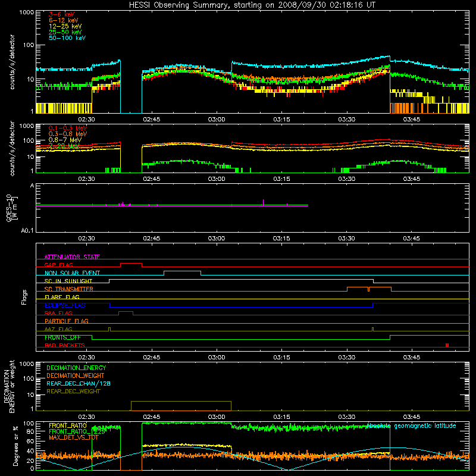The width and height of the screenshot is (476, 476).
Task: Select the yellow 12-25 keV legend label
Action: (65, 26)
